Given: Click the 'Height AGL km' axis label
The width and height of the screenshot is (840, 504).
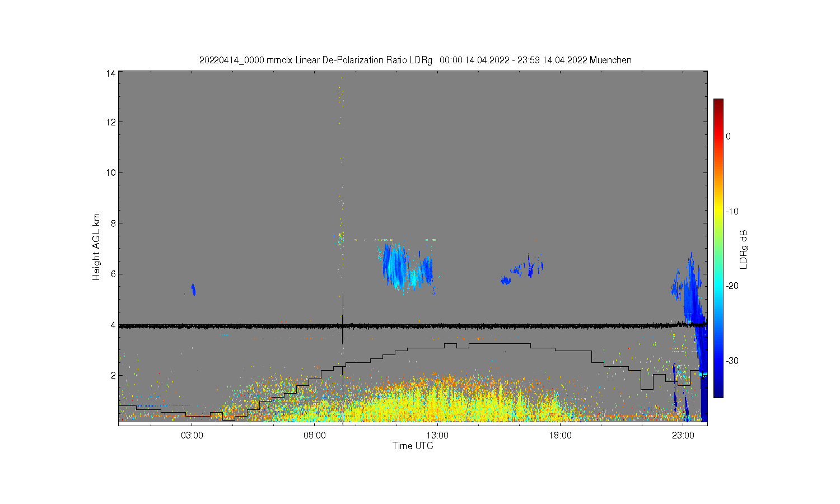Looking at the screenshot, I should tap(96, 246).
